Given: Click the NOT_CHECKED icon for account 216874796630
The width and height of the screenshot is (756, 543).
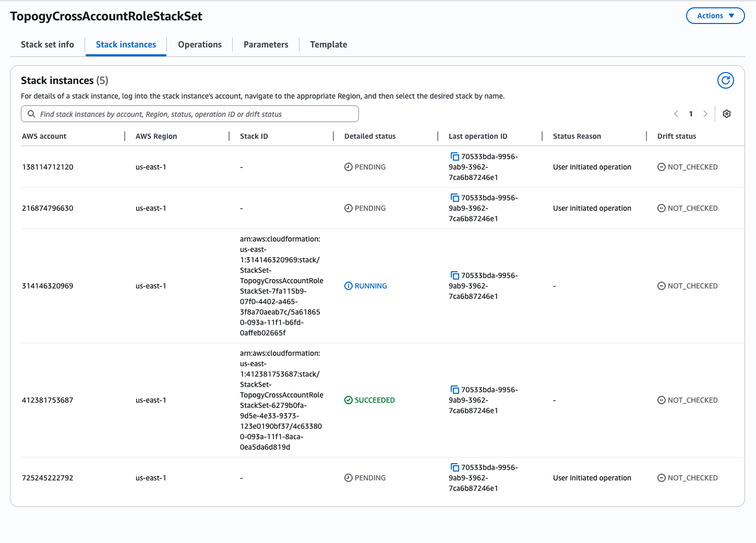Looking at the screenshot, I should (662, 208).
